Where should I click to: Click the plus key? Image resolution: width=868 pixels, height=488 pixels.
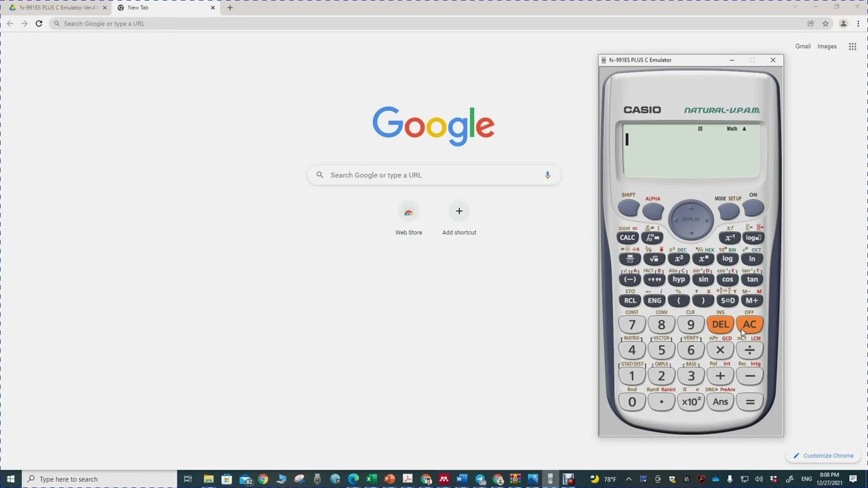[x=720, y=376]
